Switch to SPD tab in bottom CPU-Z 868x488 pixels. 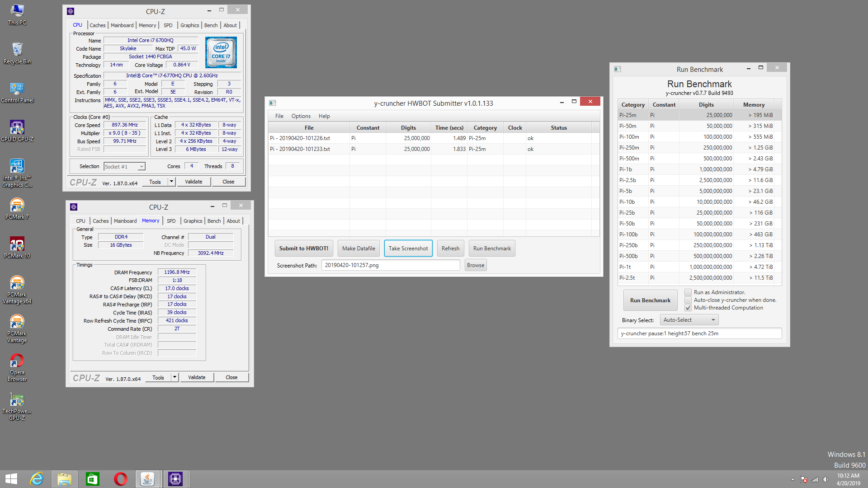[x=171, y=221]
